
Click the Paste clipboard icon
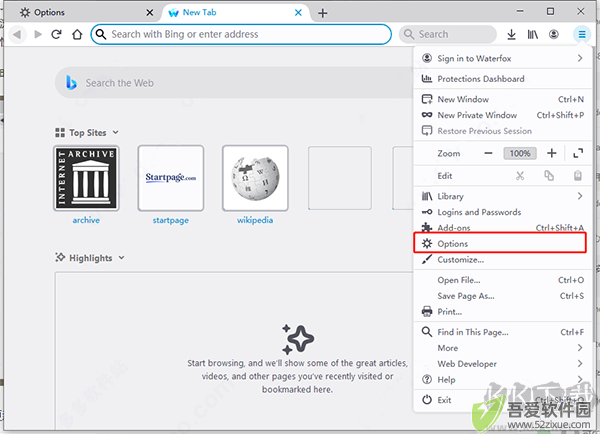(x=578, y=176)
